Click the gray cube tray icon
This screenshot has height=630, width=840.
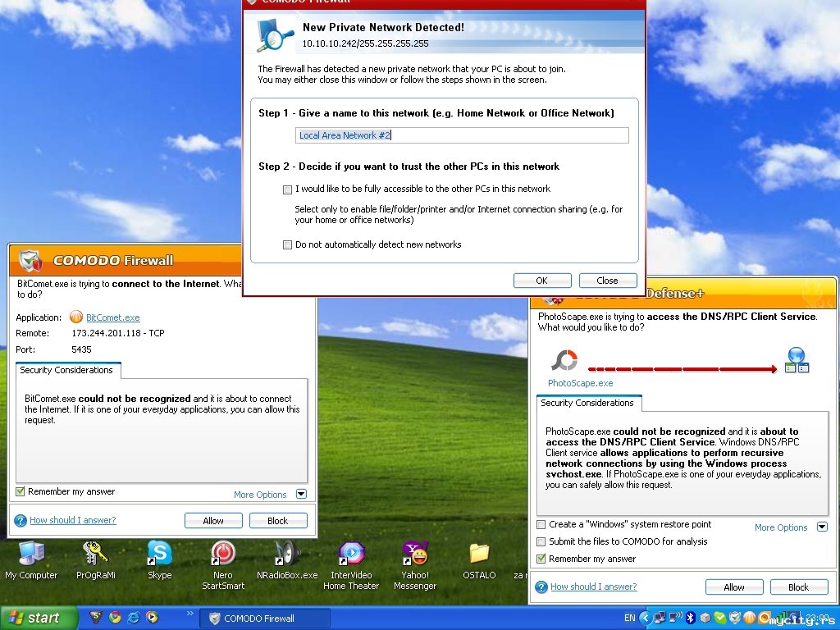tap(705, 619)
